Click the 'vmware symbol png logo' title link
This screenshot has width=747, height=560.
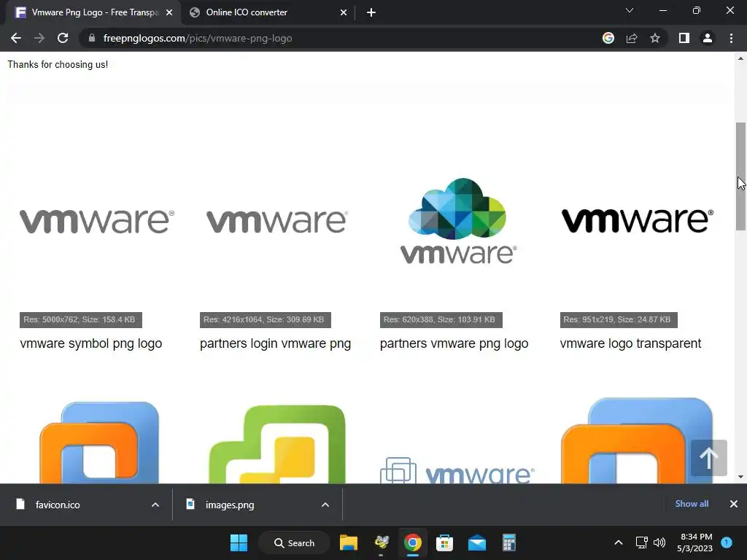pyautogui.click(x=91, y=343)
